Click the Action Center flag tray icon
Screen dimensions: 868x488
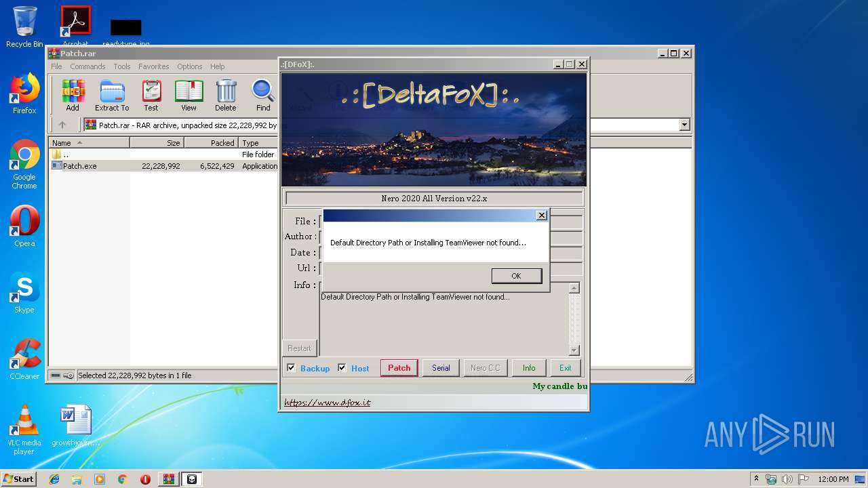click(803, 479)
